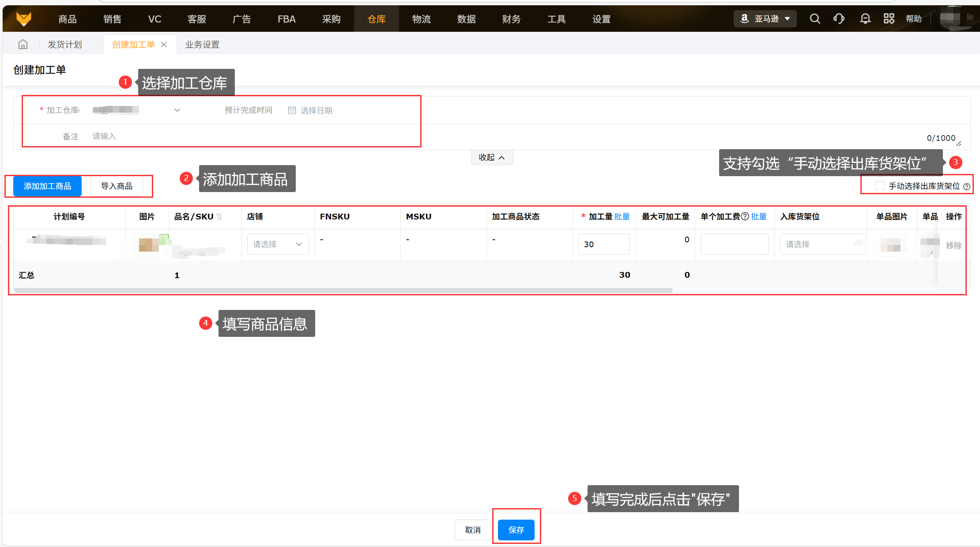The width and height of the screenshot is (980, 547).
Task: Open the 仓库 menu in navigation
Action: (x=376, y=19)
